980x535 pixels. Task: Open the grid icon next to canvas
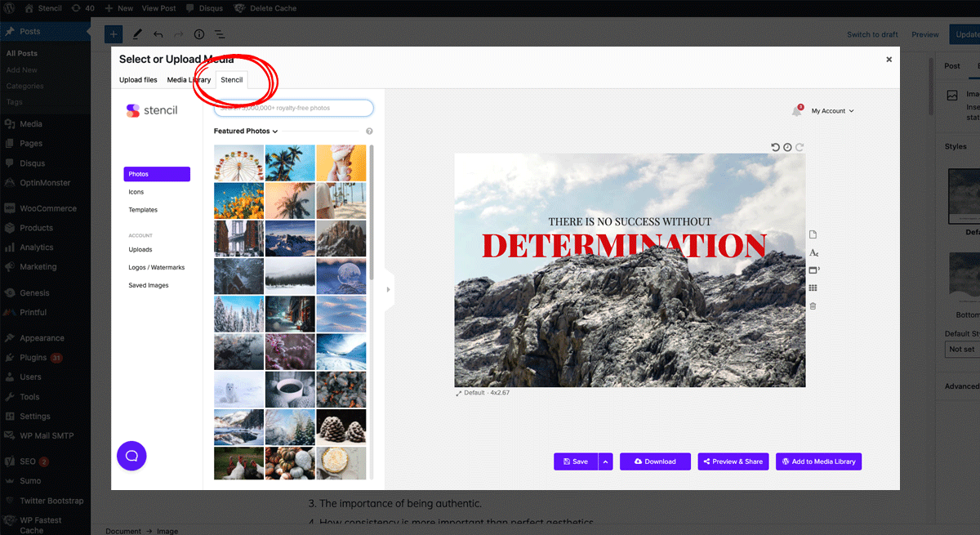[813, 288]
